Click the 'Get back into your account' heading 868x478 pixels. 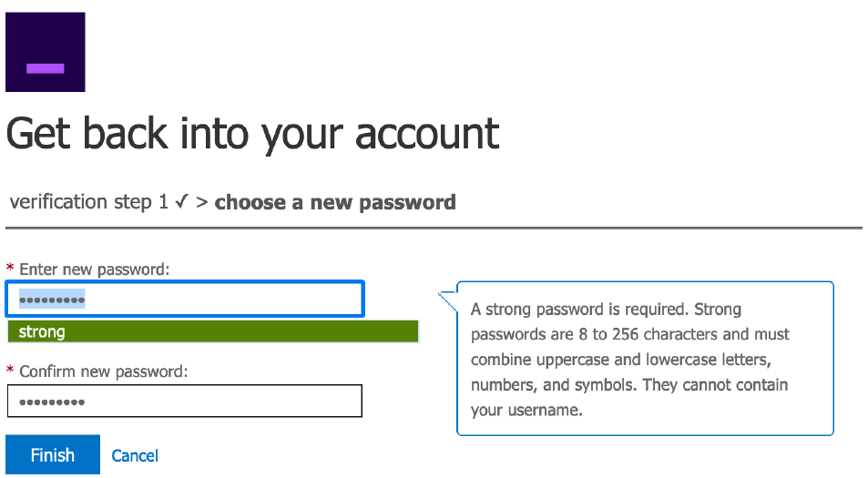(252, 134)
